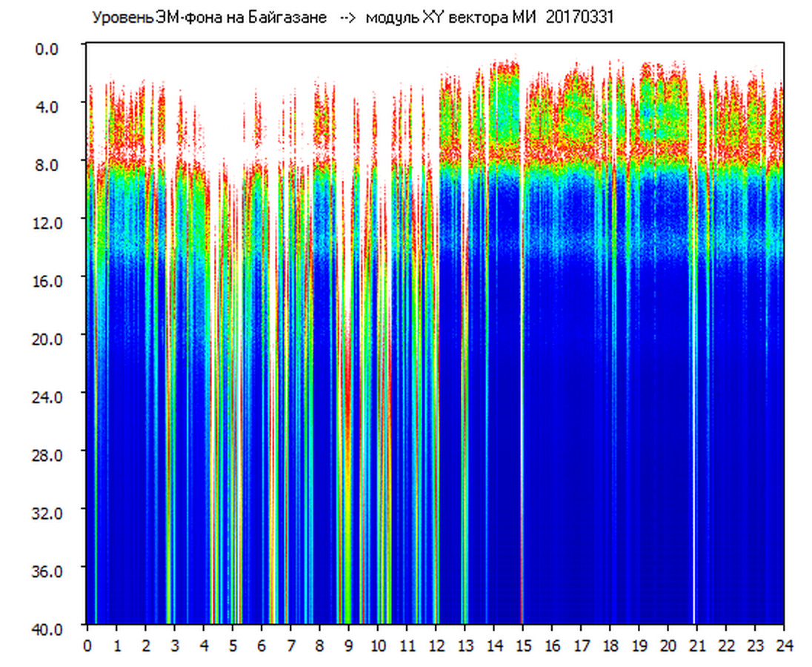
Task: Click the chart title text "Уровень ЭМ-фона на Байгазане"
Action: click(x=209, y=18)
